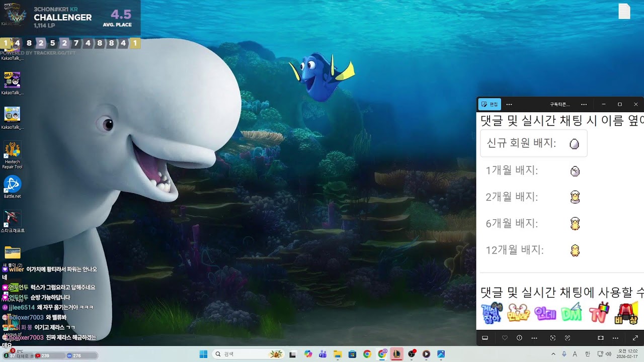Screen dimensions: 644x362
Task: Open the clock showing 오전 12:02
Action: coord(627,354)
